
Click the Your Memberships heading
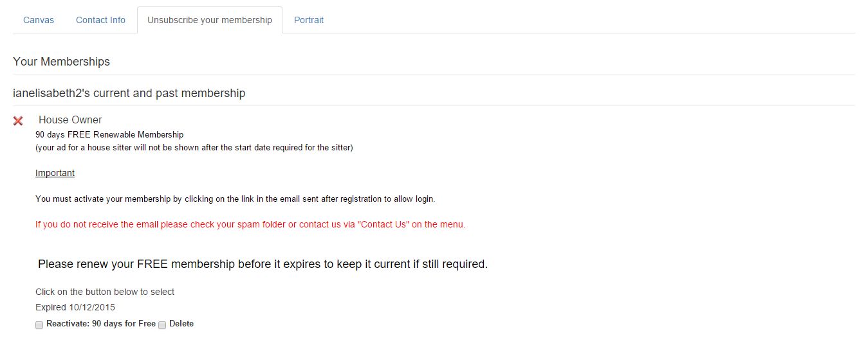(61, 62)
